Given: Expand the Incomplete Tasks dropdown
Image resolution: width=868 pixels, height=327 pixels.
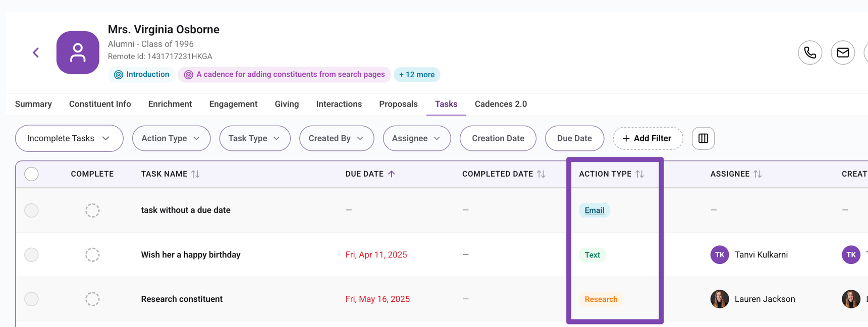Looking at the screenshot, I should 69,138.
